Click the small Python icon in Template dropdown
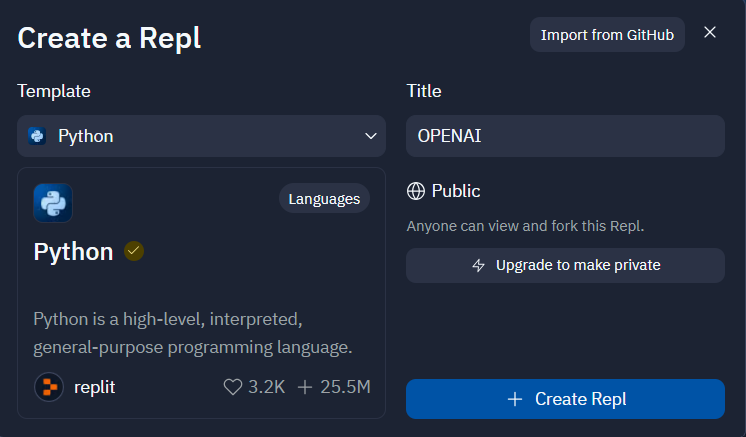 pos(37,136)
